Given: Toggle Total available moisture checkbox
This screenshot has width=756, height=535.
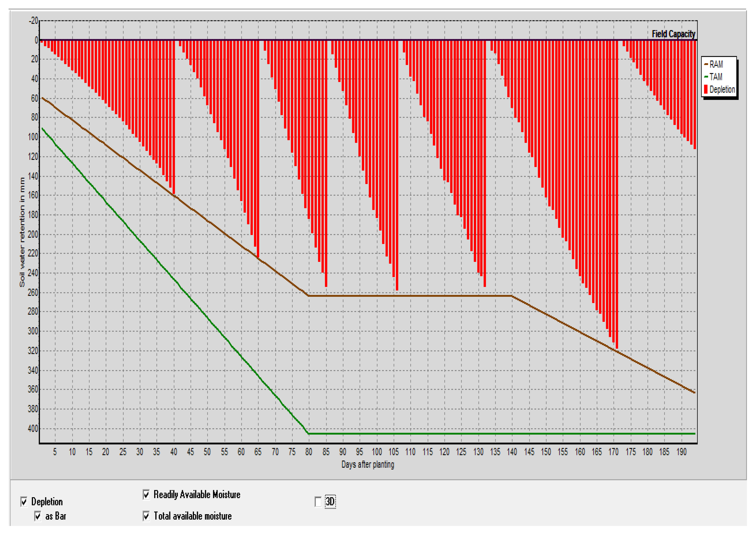Looking at the screenshot, I should pos(146,516).
